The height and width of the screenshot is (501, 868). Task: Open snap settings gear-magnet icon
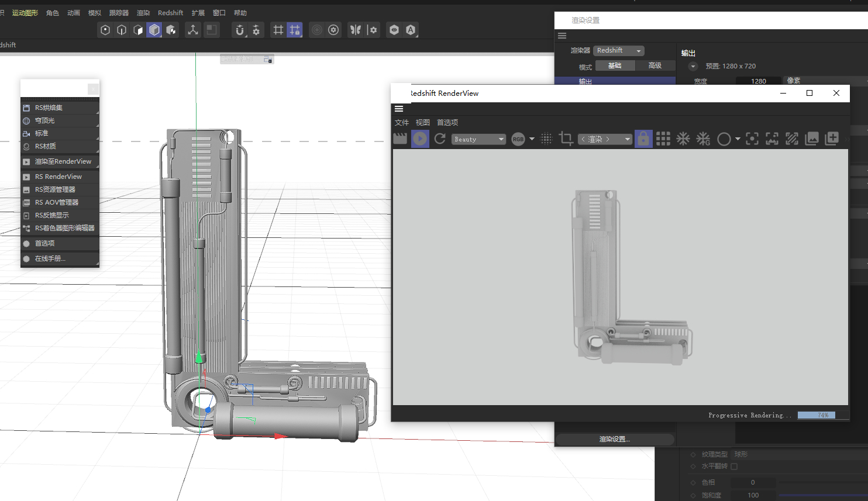pyautogui.click(x=256, y=30)
